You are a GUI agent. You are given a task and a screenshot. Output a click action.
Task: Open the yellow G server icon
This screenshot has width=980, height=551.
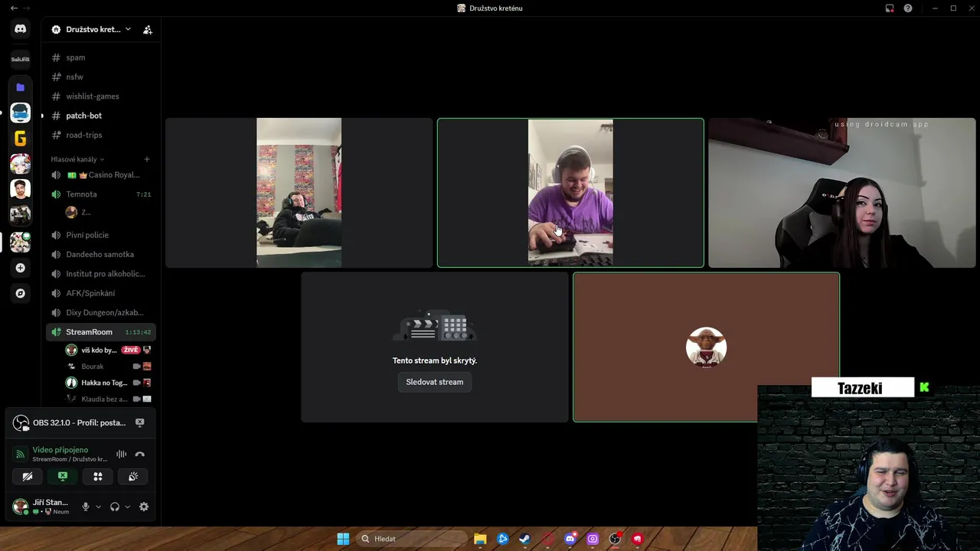click(21, 139)
